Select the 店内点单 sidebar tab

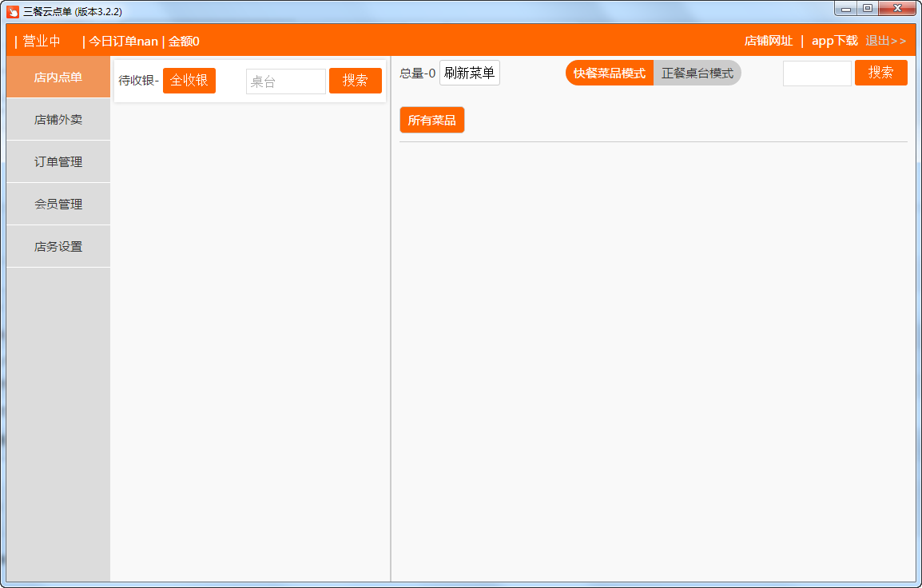[58, 77]
